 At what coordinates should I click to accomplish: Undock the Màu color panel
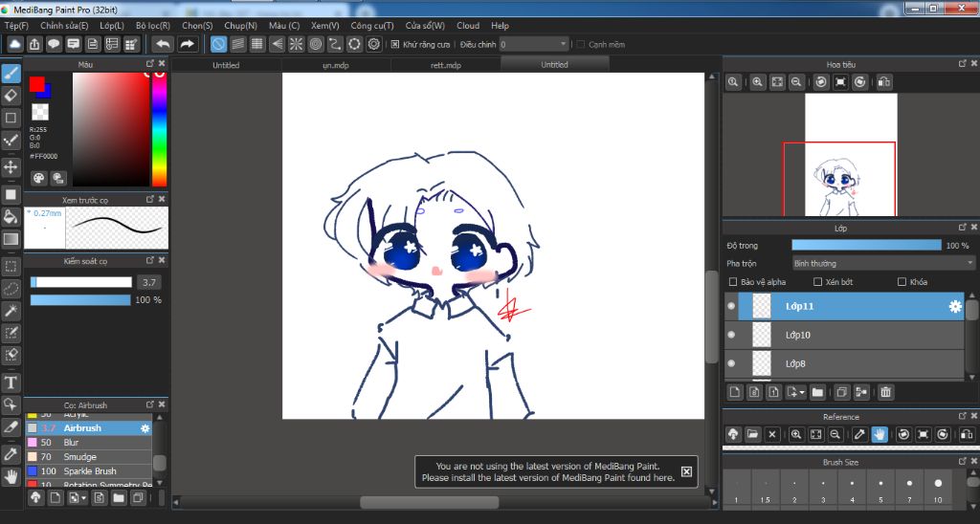click(150, 64)
